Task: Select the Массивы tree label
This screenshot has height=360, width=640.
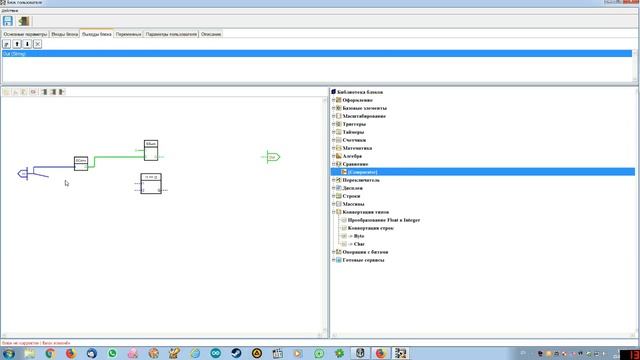Action: click(x=353, y=204)
